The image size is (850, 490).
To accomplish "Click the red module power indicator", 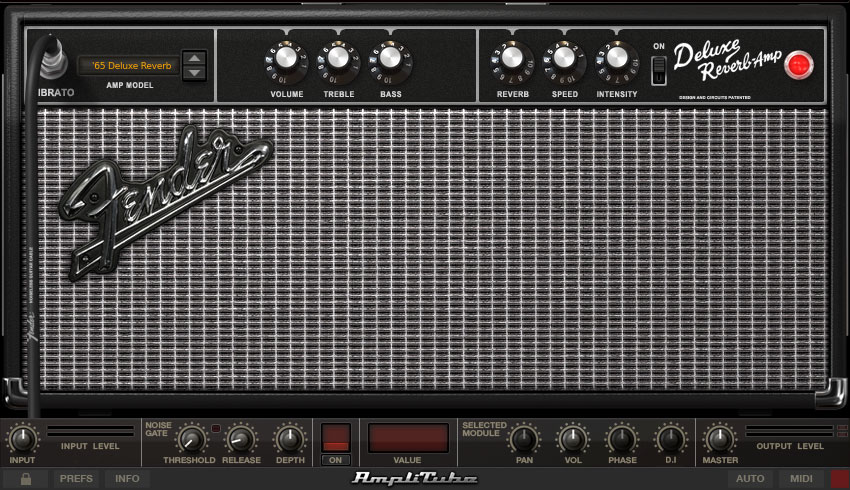I will 336,438.
